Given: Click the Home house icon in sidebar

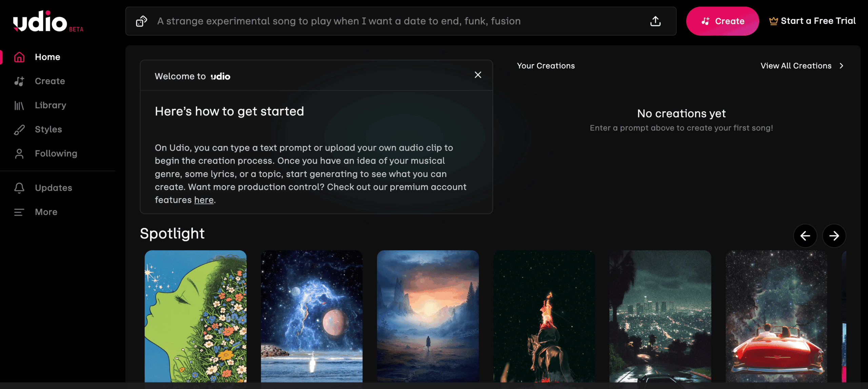Looking at the screenshot, I should 19,57.
